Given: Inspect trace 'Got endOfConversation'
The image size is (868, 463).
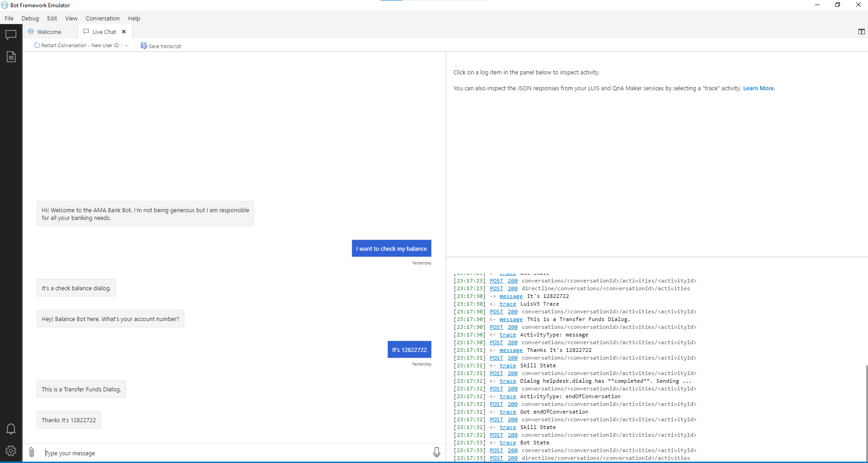Looking at the screenshot, I should click(508, 412).
